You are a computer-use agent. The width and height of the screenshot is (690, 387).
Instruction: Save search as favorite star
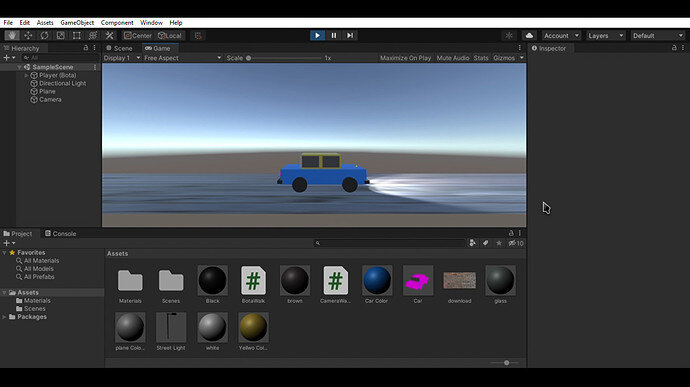(x=499, y=243)
